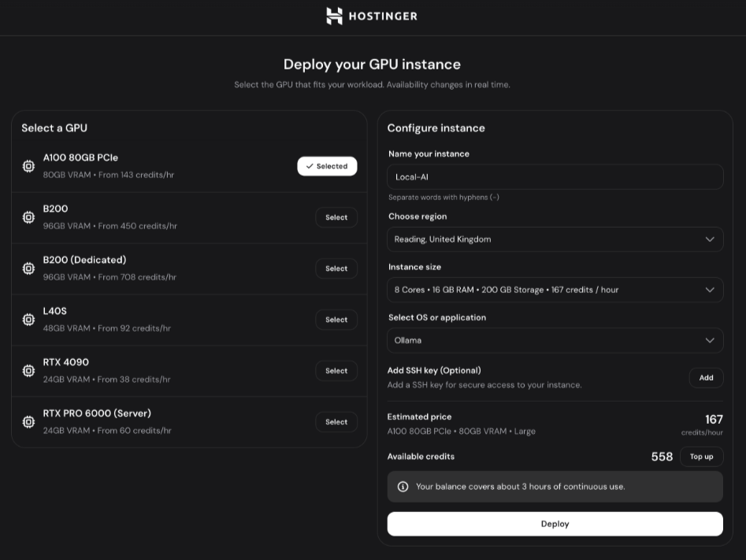This screenshot has width=746, height=560.
Task: Deploy the GPU instance
Action: pos(555,524)
